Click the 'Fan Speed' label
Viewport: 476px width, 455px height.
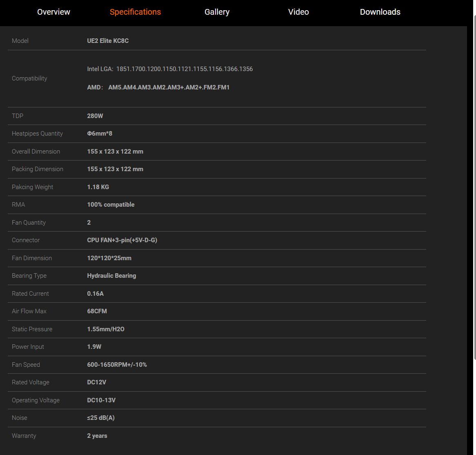click(x=26, y=365)
